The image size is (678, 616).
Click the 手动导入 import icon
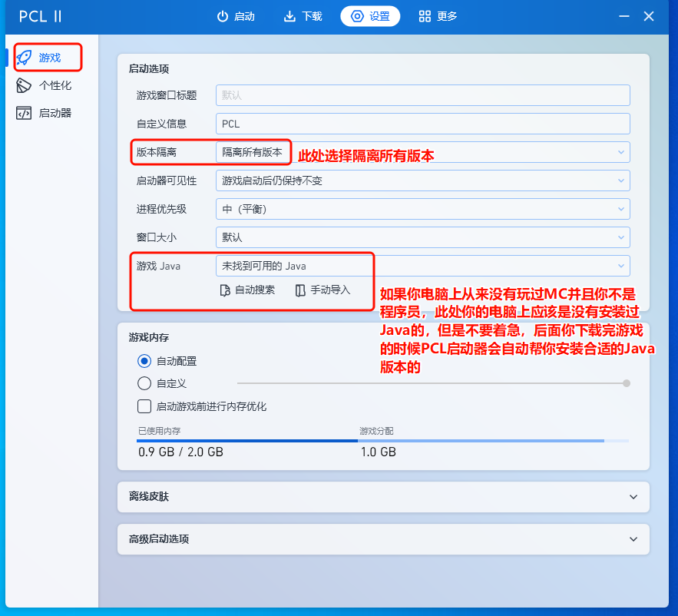pyautogui.click(x=300, y=290)
